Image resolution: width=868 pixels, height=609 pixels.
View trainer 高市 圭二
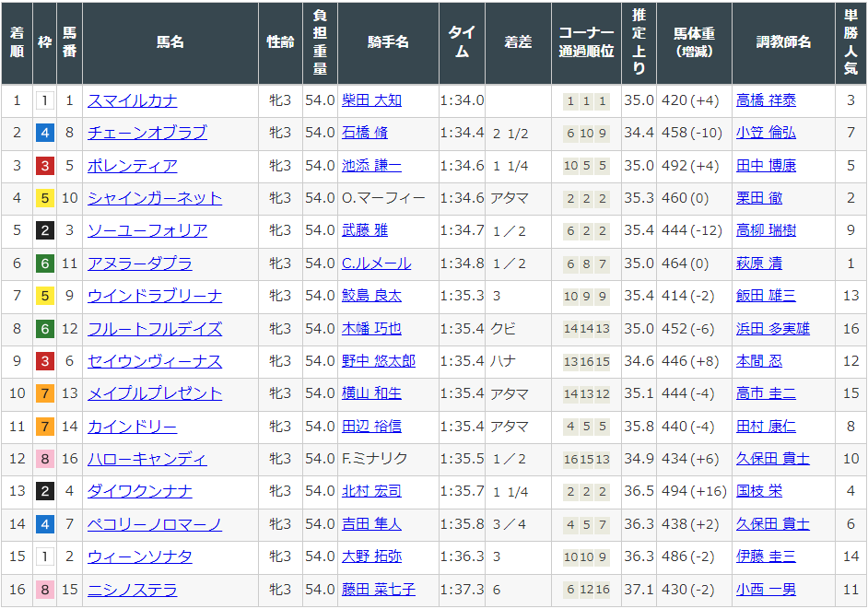tap(766, 393)
